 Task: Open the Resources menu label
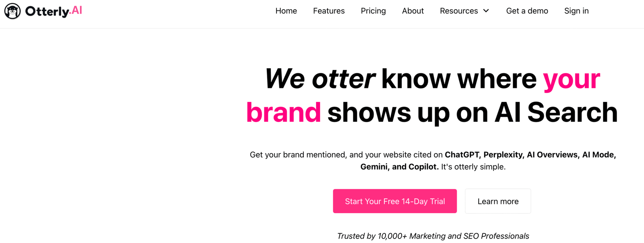coord(458,11)
